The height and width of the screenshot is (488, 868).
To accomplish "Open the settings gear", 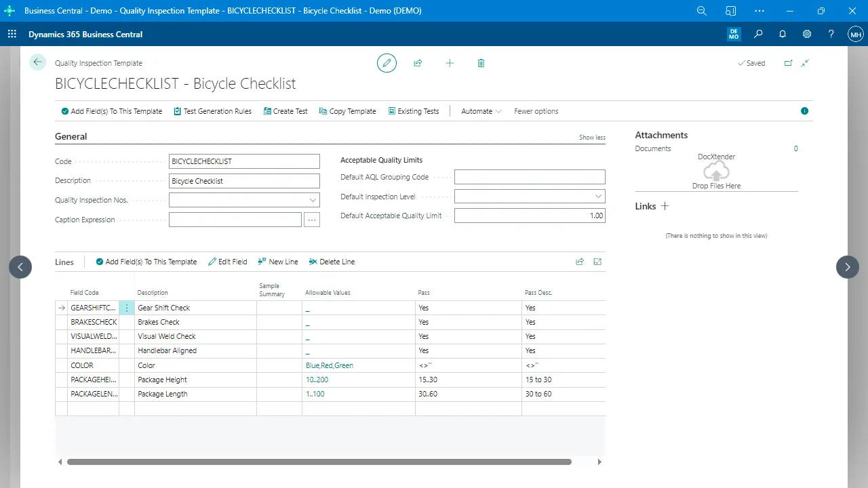I will coord(806,34).
